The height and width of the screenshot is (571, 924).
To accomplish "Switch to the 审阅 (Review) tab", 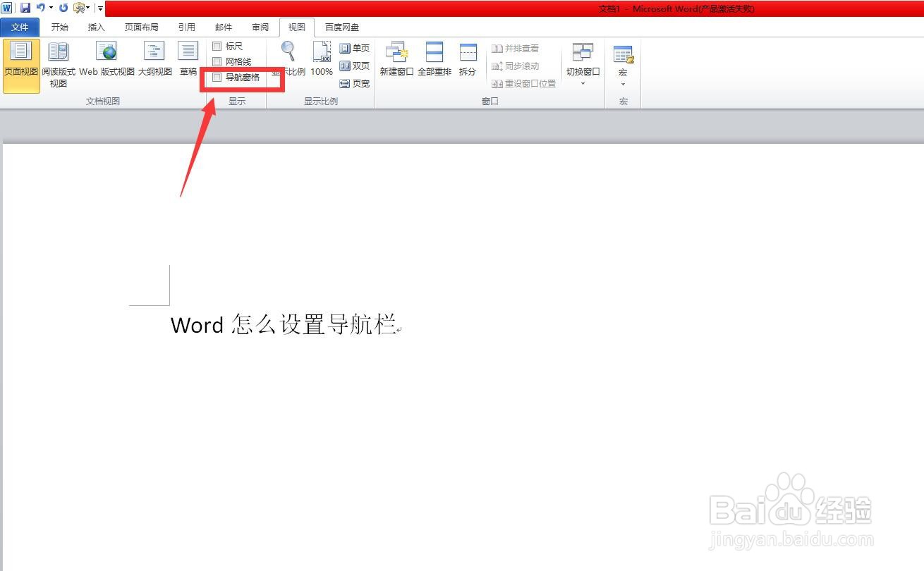I will click(x=260, y=27).
